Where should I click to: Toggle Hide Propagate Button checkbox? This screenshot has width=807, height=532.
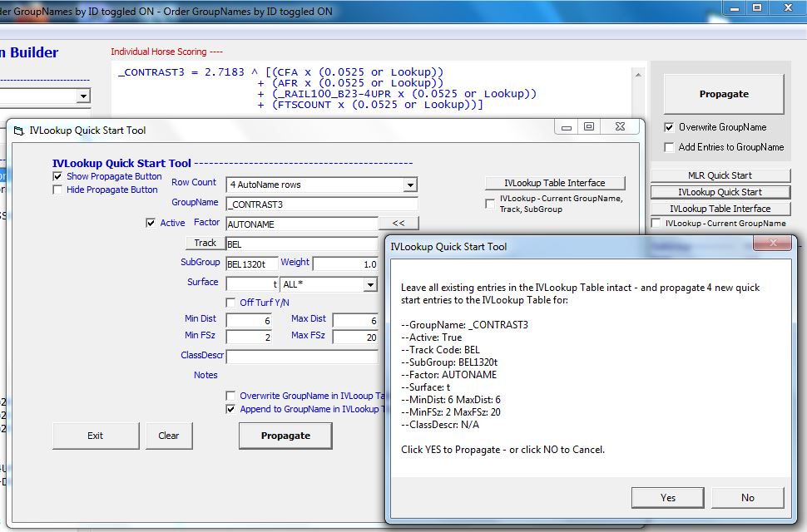(57, 190)
